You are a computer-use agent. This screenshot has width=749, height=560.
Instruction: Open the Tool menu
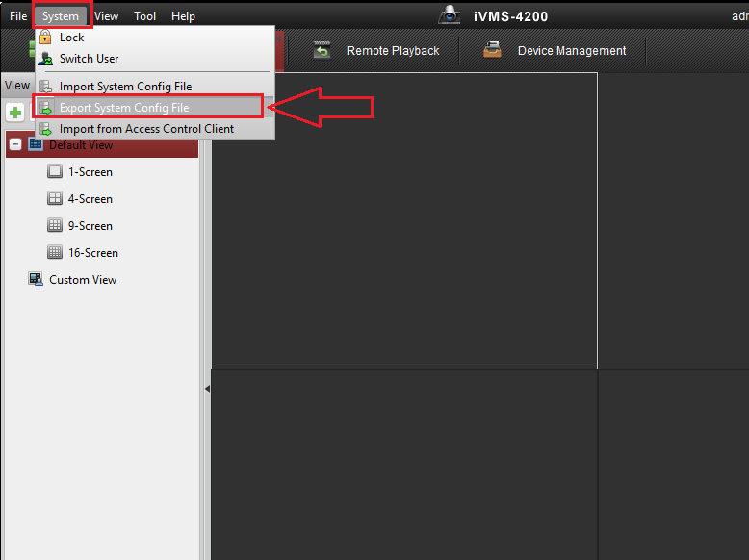click(145, 16)
